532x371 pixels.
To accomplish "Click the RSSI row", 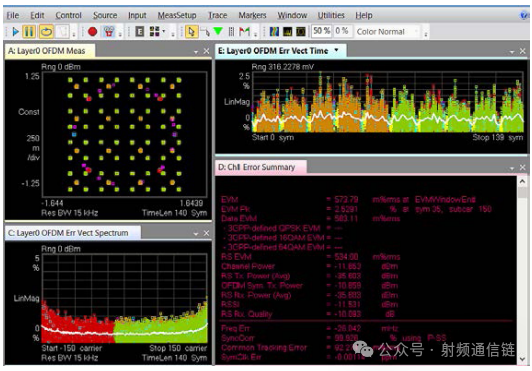I will tap(309, 304).
